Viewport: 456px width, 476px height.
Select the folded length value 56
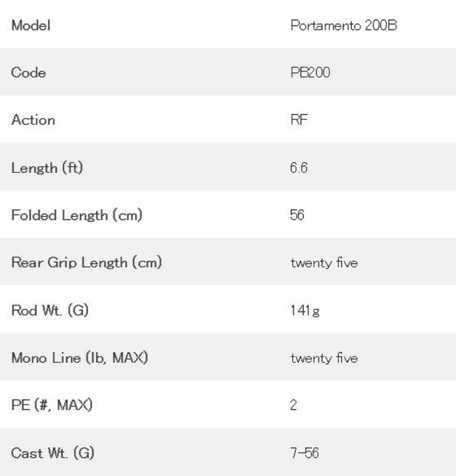tap(297, 215)
